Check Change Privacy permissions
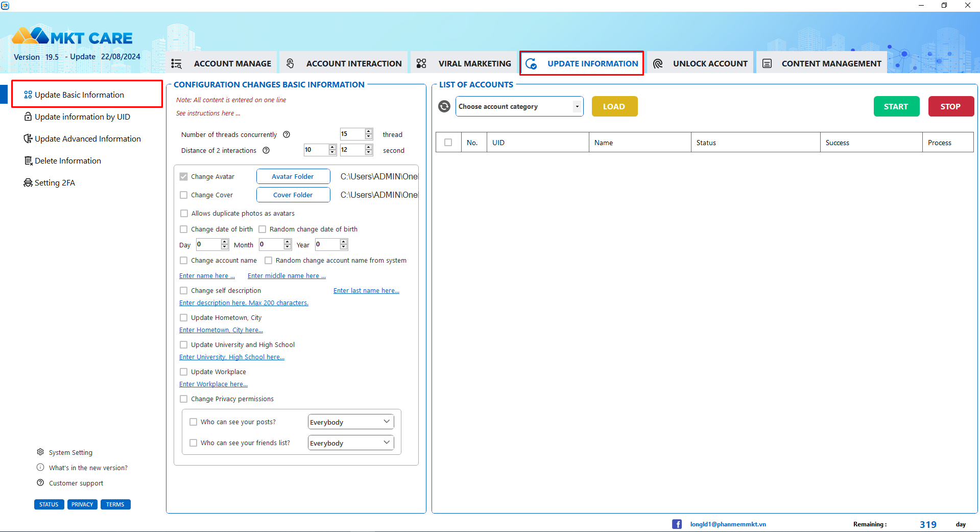This screenshot has width=980, height=532. (x=184, y=399)
